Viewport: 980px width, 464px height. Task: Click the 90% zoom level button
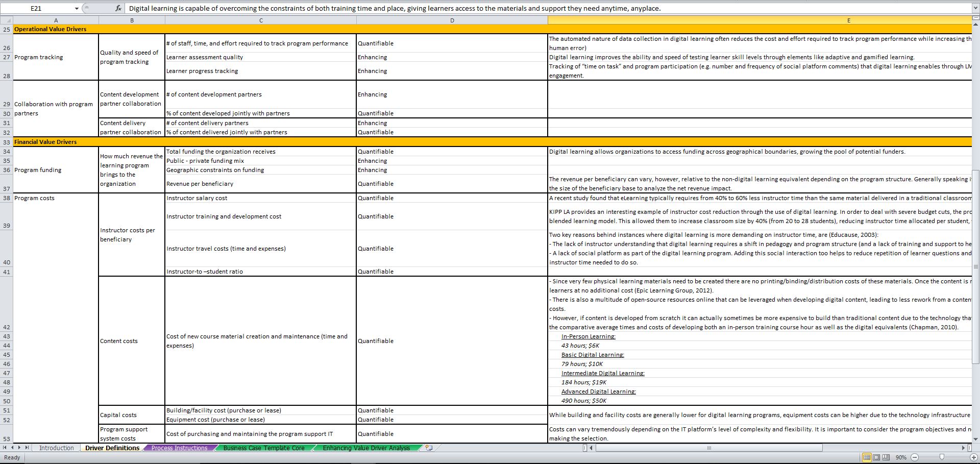901,457
